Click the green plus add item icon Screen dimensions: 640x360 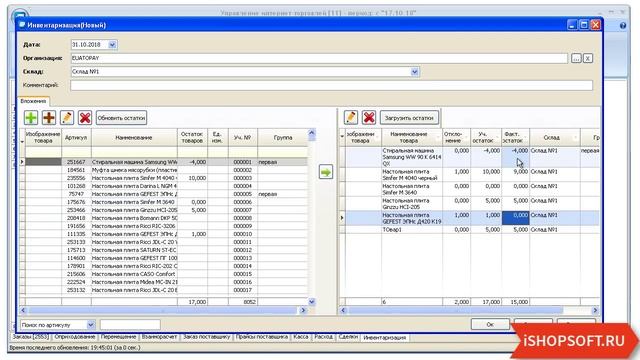(31, 118)
